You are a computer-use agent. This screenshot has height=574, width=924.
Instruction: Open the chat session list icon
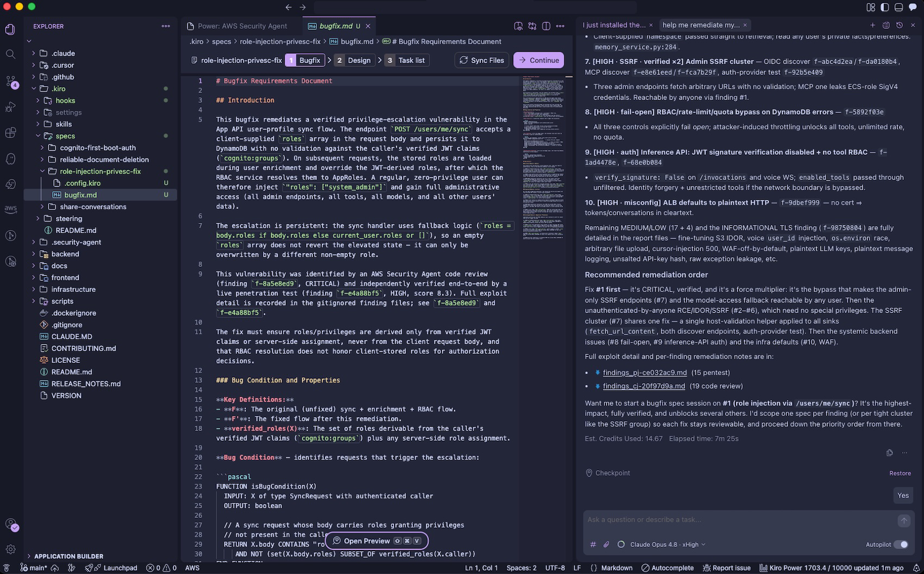coord(886,25)
